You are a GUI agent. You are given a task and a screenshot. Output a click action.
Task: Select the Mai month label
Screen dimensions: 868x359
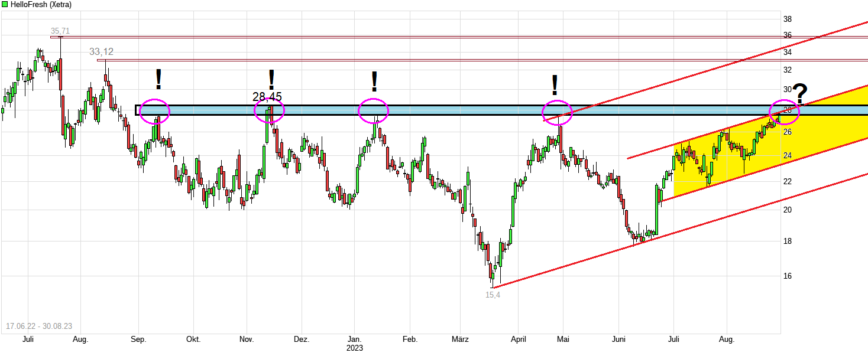point(563,340)
